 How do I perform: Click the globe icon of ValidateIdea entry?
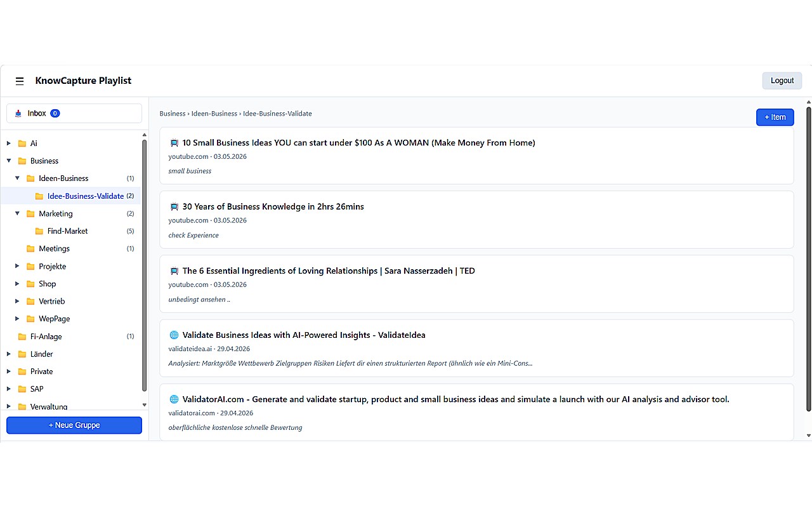click(174, 335)
